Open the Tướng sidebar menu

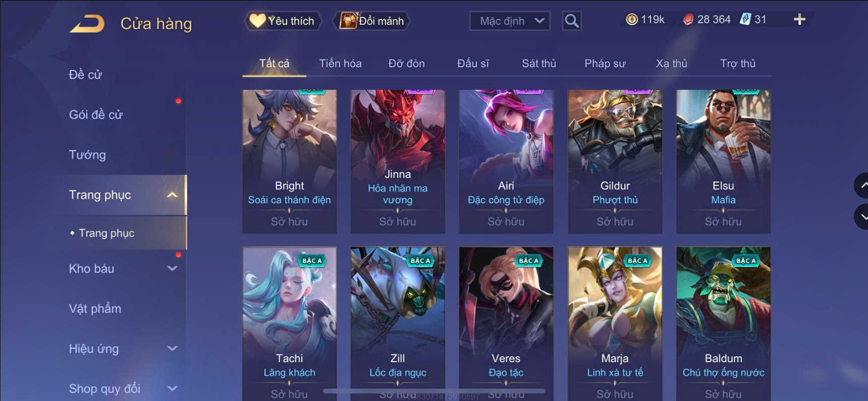pyautogui.click(x=87, y=155)
